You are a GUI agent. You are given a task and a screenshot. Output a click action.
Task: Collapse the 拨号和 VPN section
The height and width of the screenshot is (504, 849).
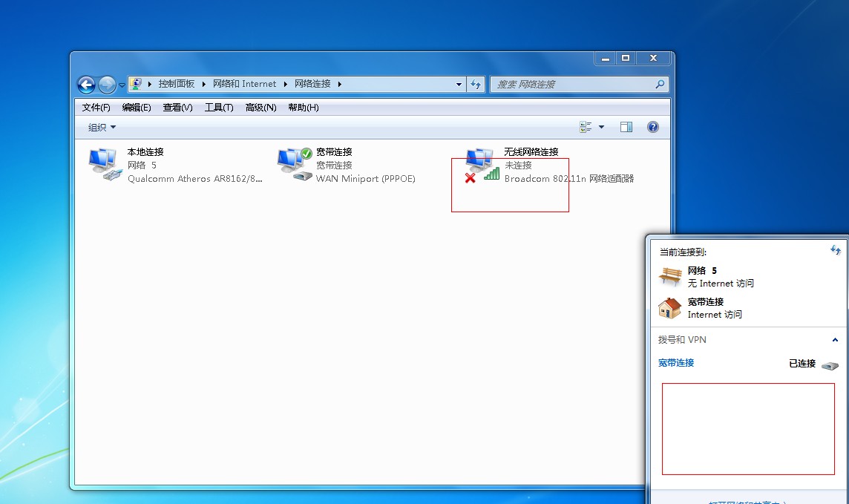pos(835,340)
